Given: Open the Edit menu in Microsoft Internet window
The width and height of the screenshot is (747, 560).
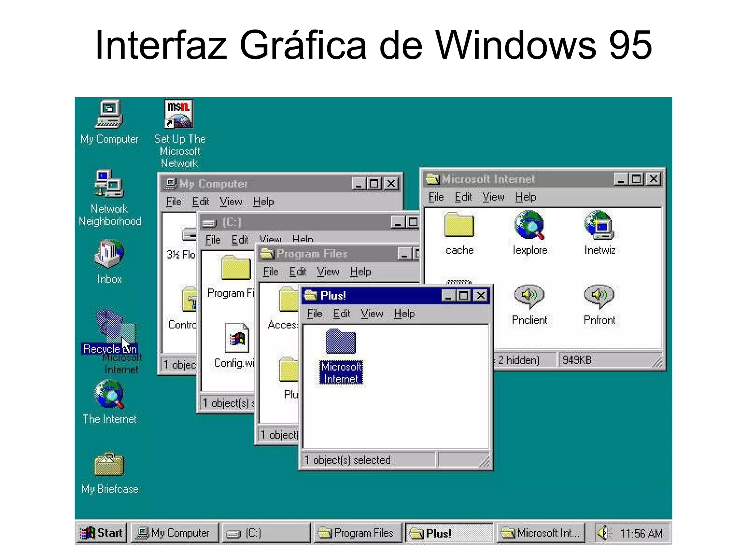Looking at the screenshot, I should [x=463, y=197].
